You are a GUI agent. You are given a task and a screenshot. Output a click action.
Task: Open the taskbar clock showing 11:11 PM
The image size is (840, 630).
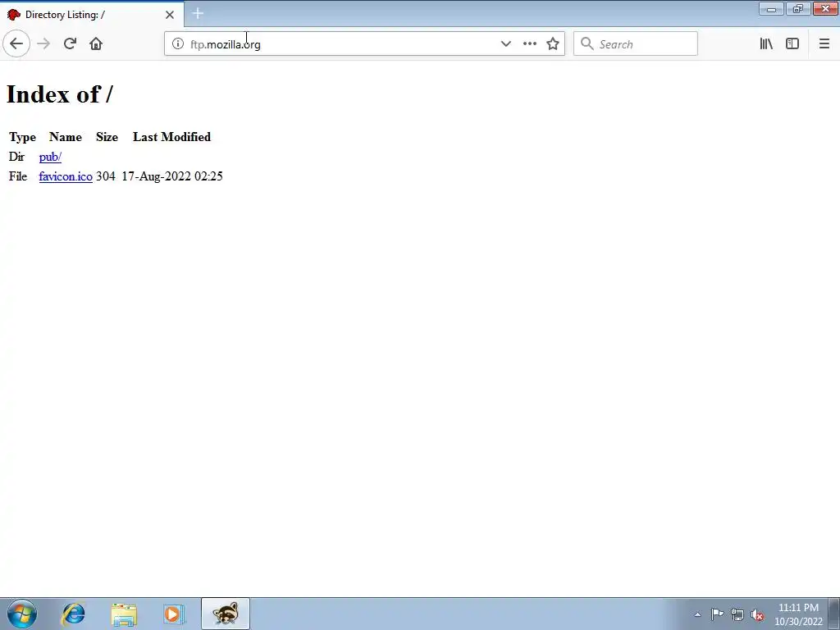[798, 614]
